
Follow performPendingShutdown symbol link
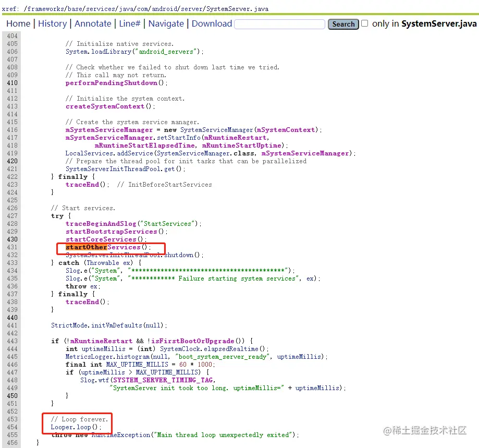pos(112,83)
